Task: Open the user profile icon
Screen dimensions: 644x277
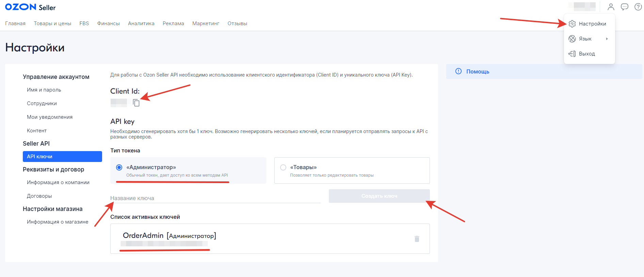Action: pos(611,7)
